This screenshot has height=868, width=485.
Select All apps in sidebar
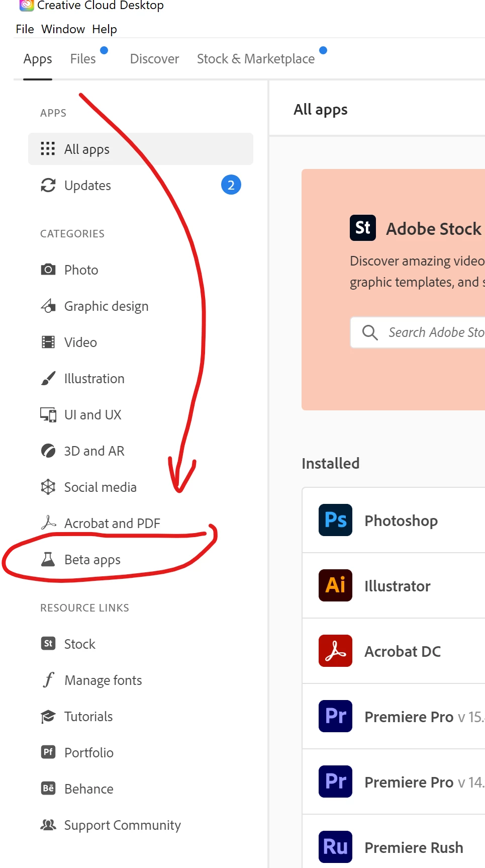[141, 149]
